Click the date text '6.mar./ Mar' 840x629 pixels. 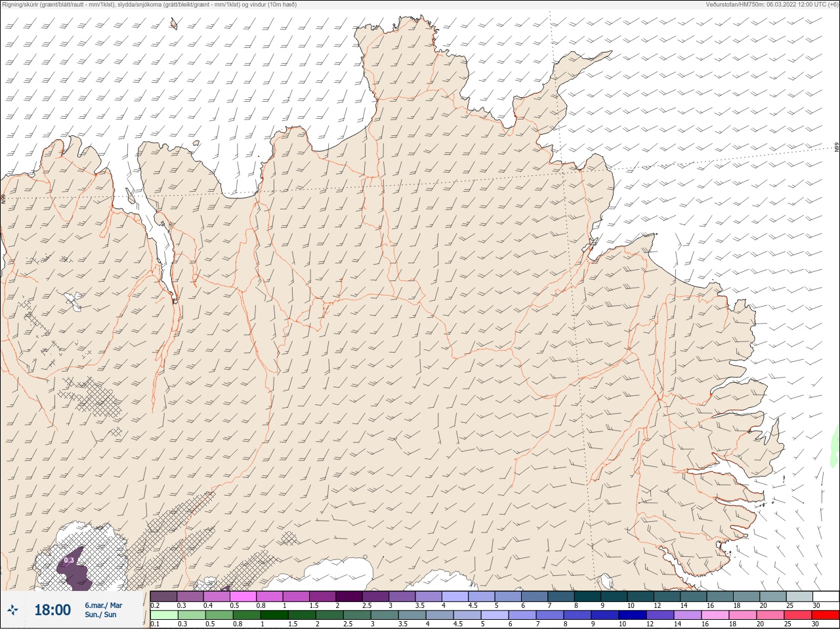pyautogui.click(x=103, y=605)
